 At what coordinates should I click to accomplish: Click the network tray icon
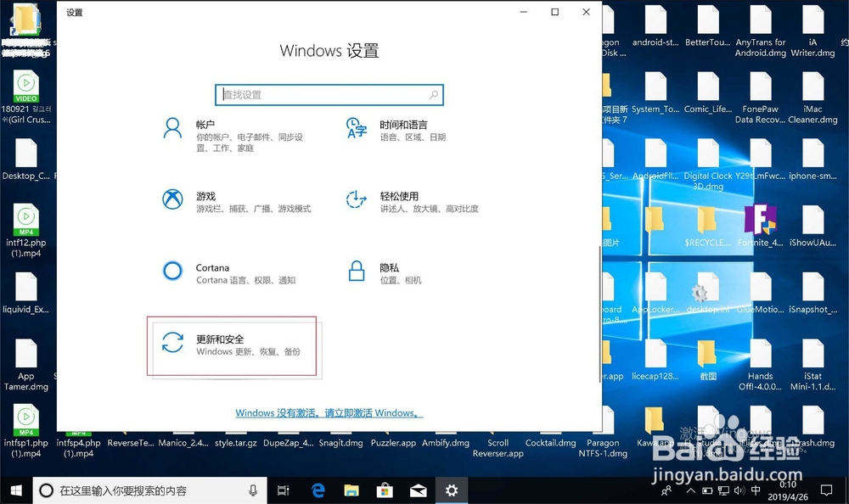pos(723,490)
